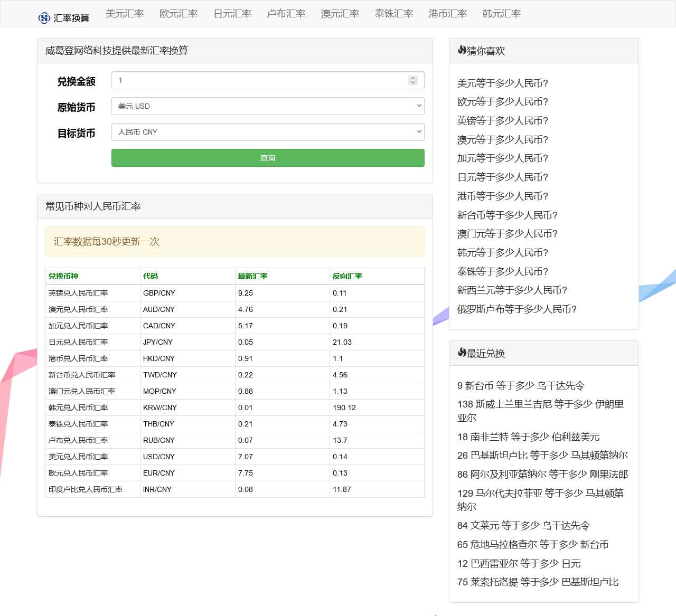
Task: Open 12 巴西雷亚尔 等于多少 日元 link
Action: click(519, 563)
